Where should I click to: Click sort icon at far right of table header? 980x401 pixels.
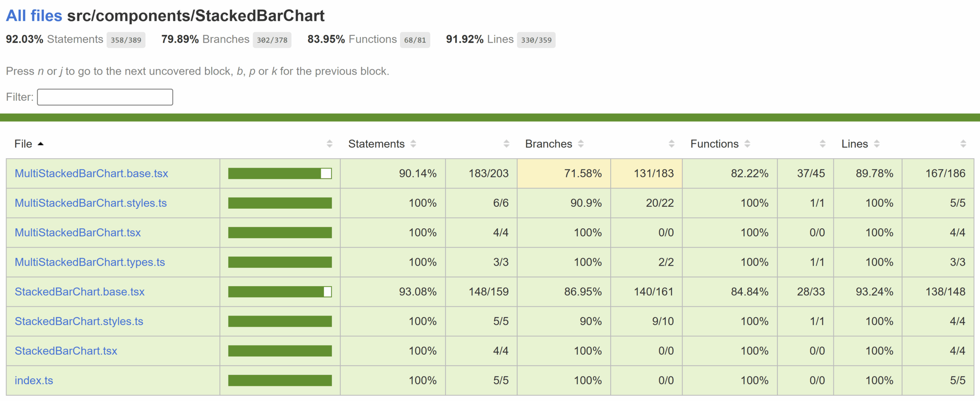pyautogui.click(x=963, y=144)
